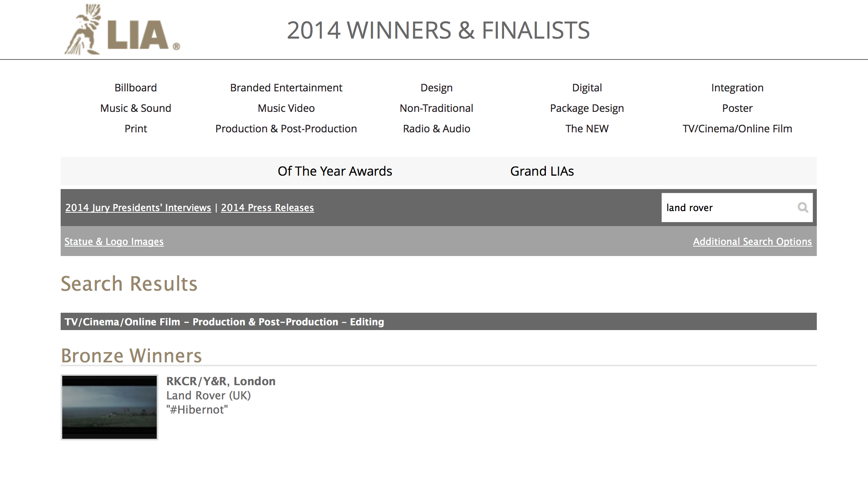Open The NEW category
Image resolution: width=868 pixels, height=501 pixels.
[587, 128]
